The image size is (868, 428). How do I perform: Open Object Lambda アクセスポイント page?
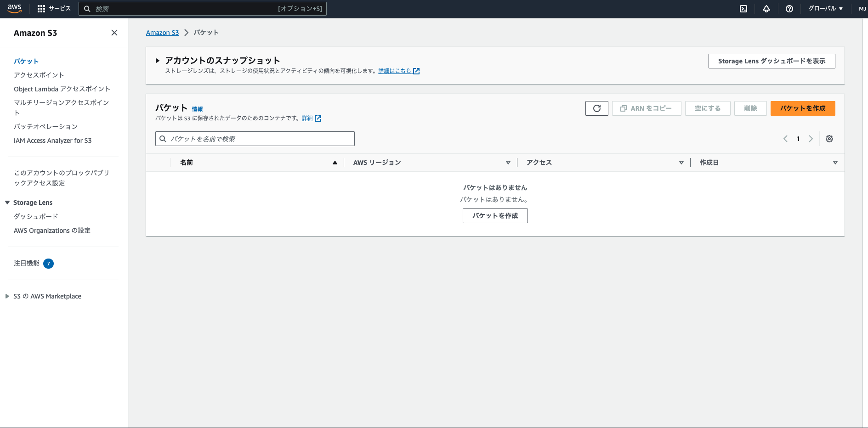pyautogui.click(x=62, y=89)
